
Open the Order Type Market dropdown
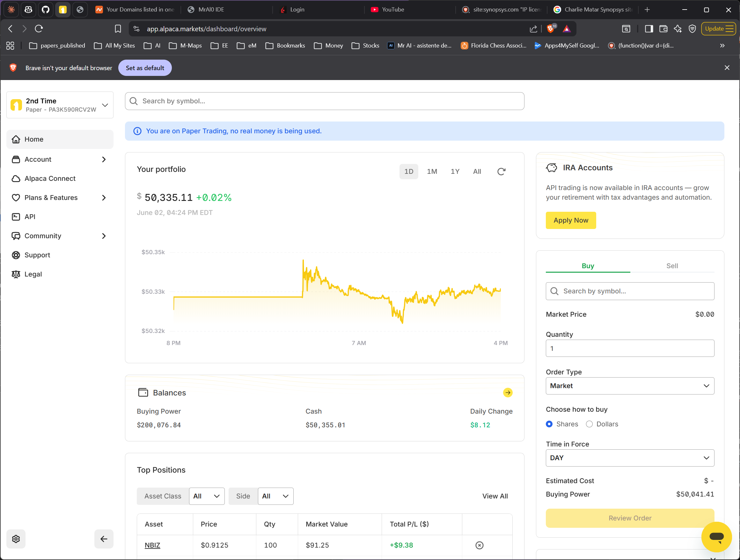[x=630, y=386]
